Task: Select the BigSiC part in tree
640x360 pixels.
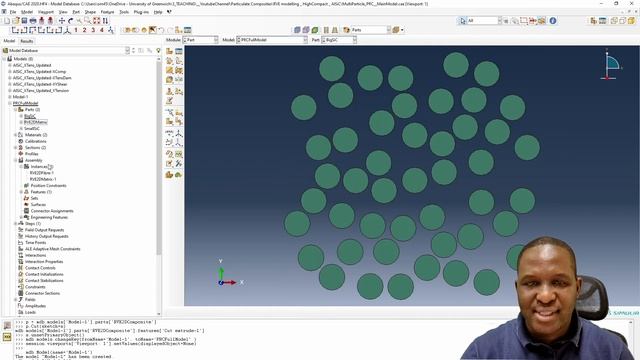Action: [x=29, y=116]
